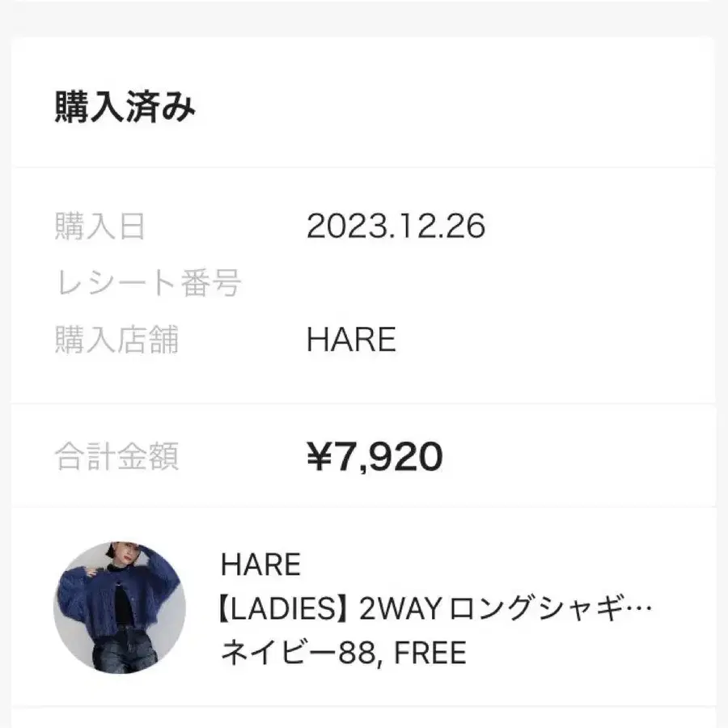Tap the 購入済み heading
Image resolution: width=728 pixels, height=728 pixels.
(125, 108)
